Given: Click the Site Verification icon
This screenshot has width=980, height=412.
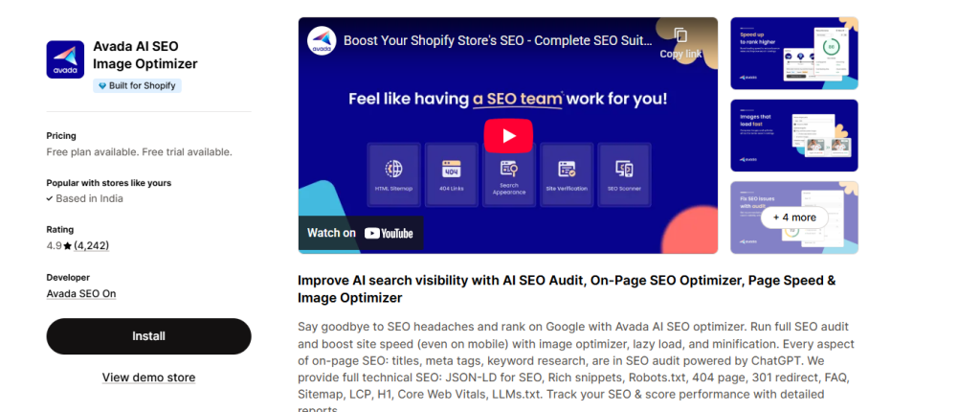Looking at the screenshot, I should point(566,170).
